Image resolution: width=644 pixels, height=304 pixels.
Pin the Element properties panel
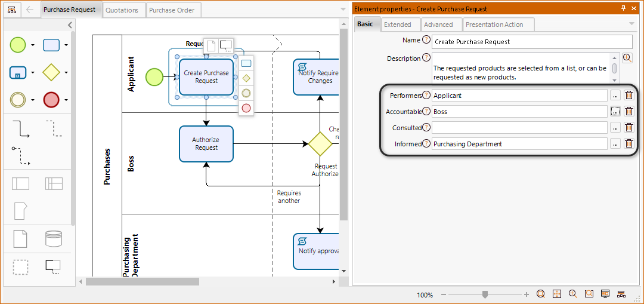624,8
